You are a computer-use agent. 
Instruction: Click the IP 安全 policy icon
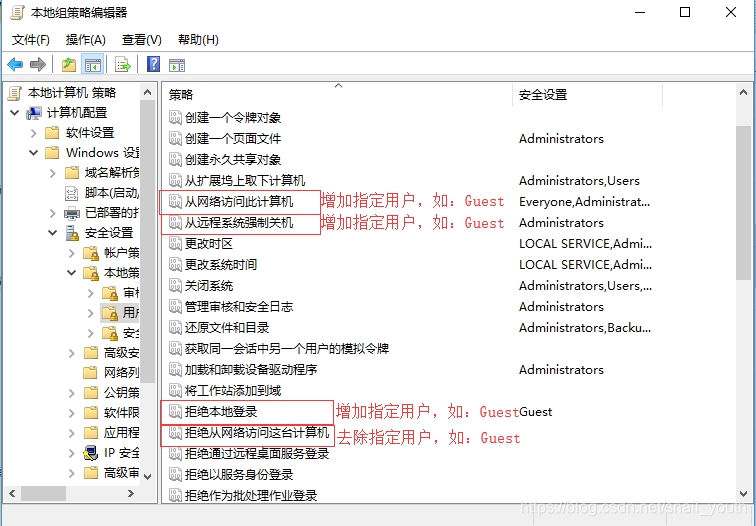pos(91,453)
